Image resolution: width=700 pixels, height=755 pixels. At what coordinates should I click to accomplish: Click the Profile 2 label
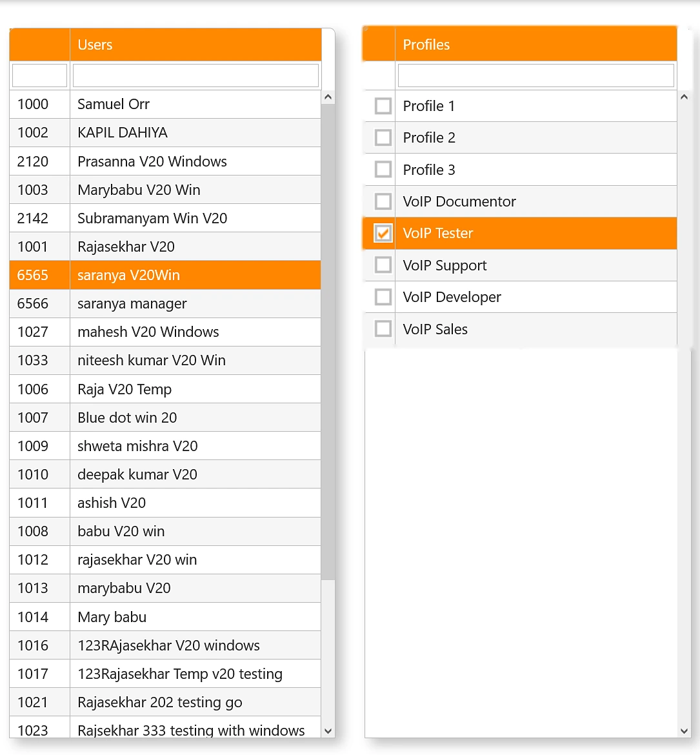pyautogui.click(x=428, y=137)
